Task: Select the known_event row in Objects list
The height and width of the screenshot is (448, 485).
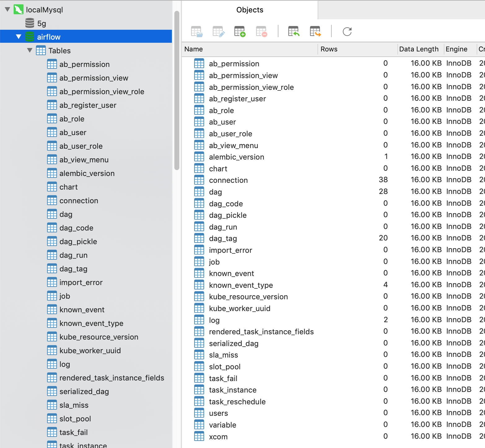Action: click(333, 273)
